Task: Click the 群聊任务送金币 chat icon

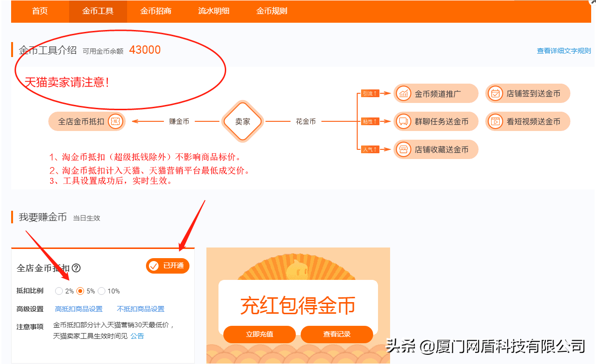Action: pos(403,121)
